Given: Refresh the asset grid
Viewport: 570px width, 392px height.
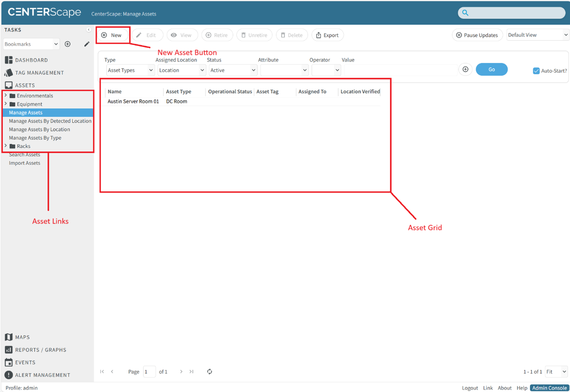Looking at the screenshot, I should 209,372.
